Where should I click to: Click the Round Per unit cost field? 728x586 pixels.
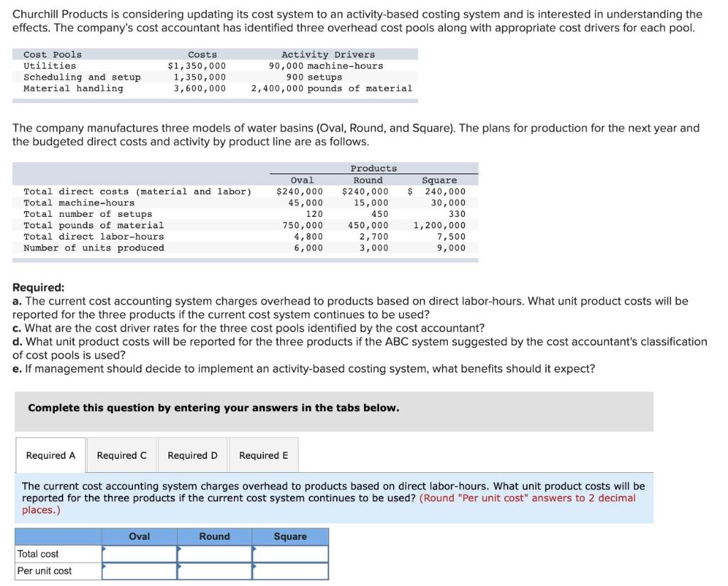215,570
